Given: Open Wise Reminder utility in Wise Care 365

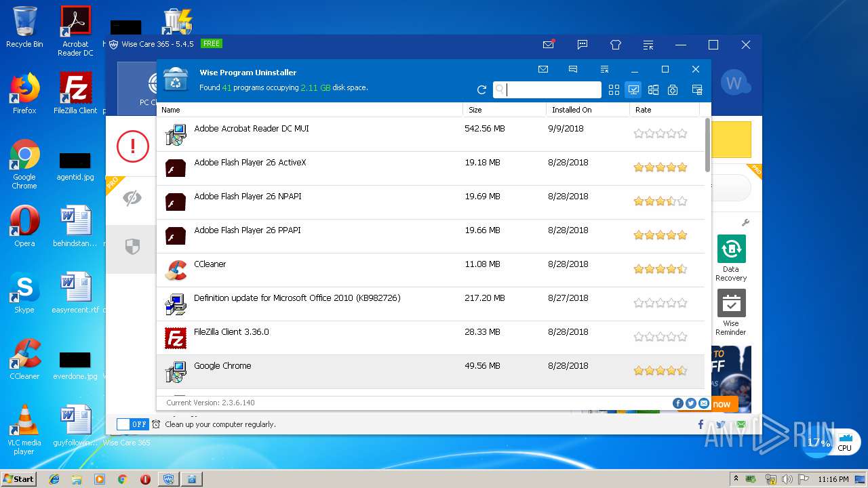Looking at the screenshot, I should point(731,312).
